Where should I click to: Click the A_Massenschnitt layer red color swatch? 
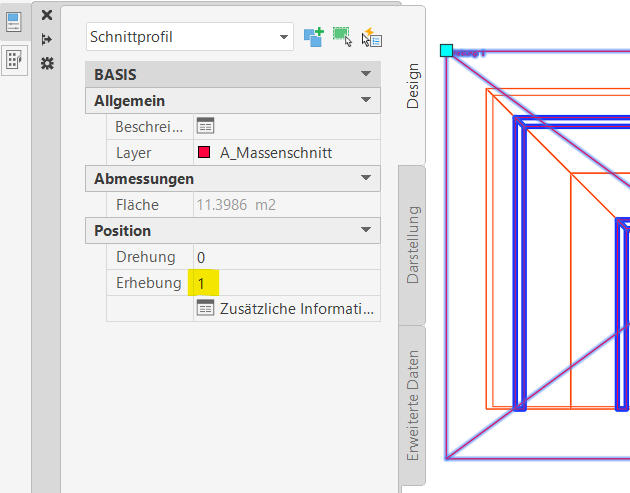pos(205,153)
